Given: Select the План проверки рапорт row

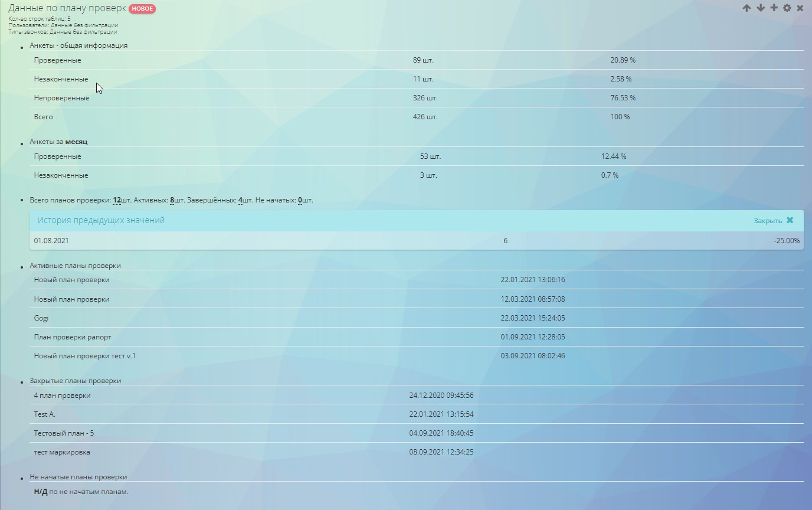Looking at the screenshot, I should click(73, 337).
